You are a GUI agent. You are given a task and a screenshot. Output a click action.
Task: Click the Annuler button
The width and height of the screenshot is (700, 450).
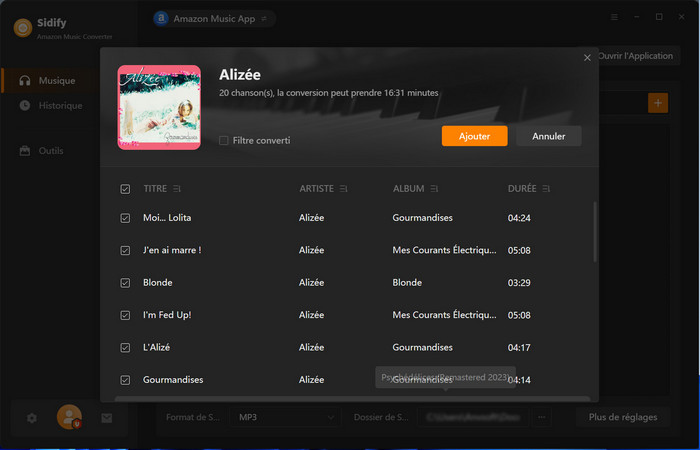tap(548, 136)
